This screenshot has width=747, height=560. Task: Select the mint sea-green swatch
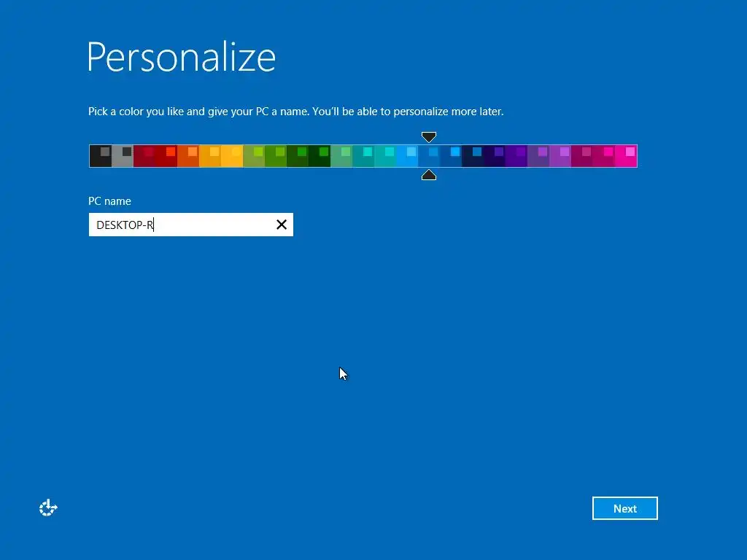341,156
